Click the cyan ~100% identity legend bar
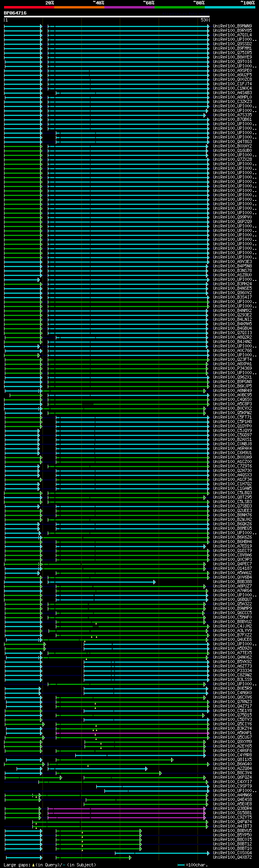259x868 pixels. coord(230,7)
